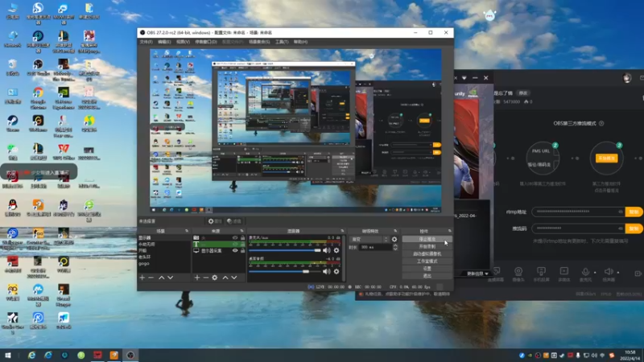This screenshot has width=644, height=362.
Task: Open 视图(V) menu in OBS
Action: 183,42
